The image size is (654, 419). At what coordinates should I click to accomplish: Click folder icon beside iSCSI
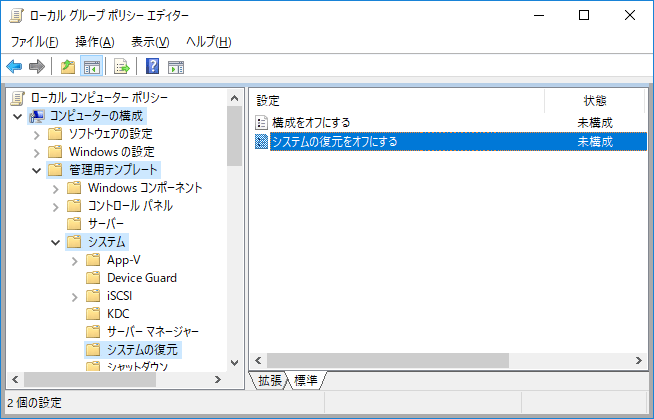(93, 296)
